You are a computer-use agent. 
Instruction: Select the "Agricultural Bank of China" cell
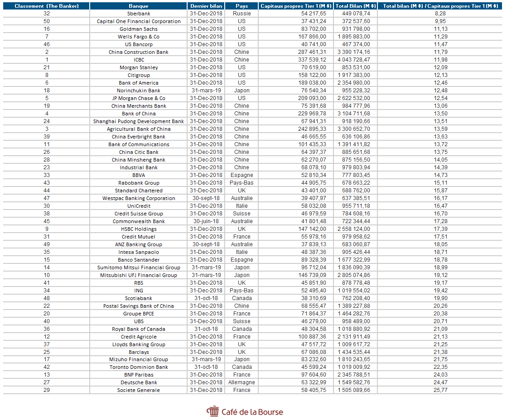(139, 129)
